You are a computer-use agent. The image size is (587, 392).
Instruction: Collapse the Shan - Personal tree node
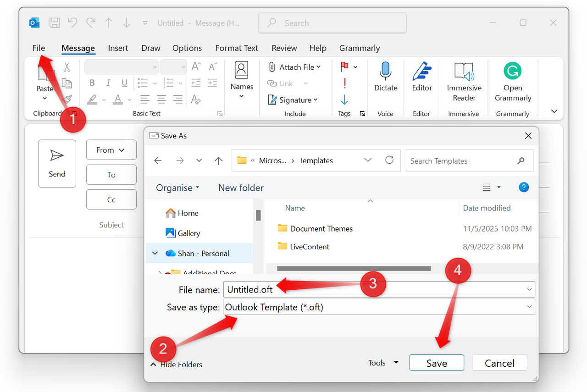[x=155, y=253]
